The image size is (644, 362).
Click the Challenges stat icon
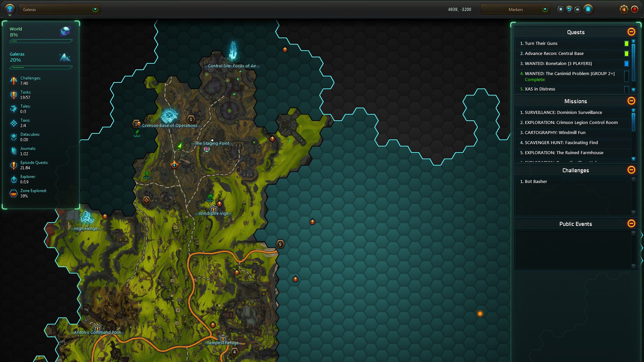[13, 81]
